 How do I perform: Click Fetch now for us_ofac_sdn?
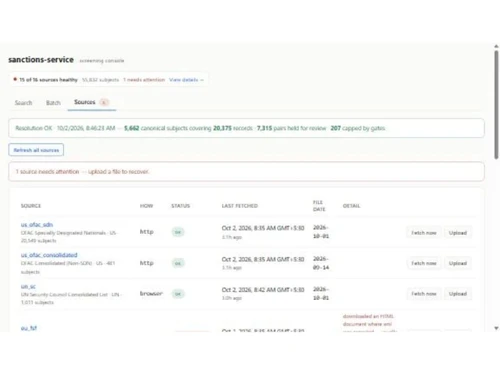click(424, 233)
